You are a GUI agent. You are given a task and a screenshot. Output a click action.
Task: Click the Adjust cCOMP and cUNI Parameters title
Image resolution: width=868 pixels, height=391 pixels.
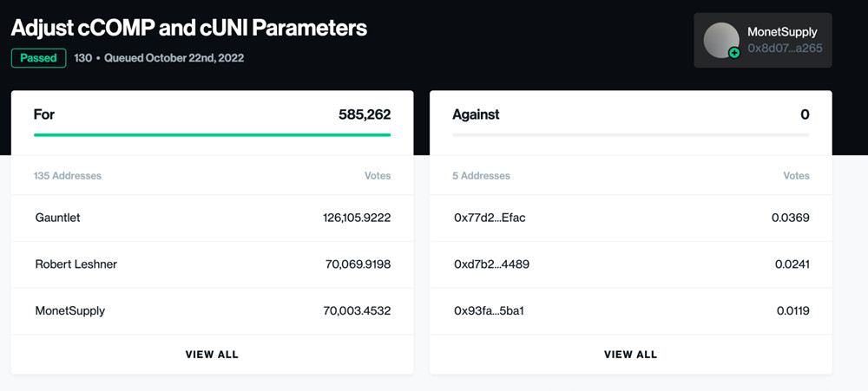189,28
